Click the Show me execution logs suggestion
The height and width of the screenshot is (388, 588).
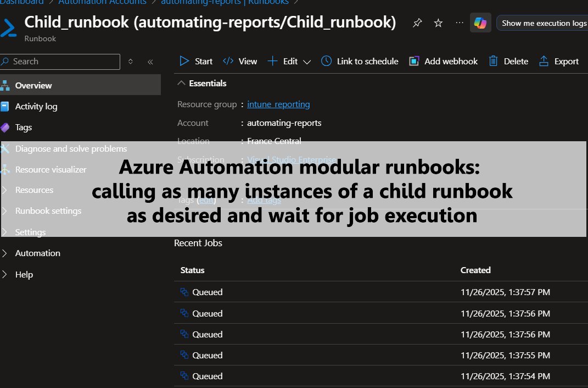(542, 23)
